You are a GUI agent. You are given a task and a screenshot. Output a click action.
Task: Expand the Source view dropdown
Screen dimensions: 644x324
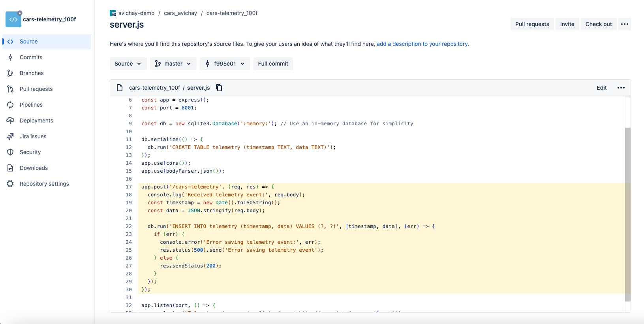[x=128, y=64]
